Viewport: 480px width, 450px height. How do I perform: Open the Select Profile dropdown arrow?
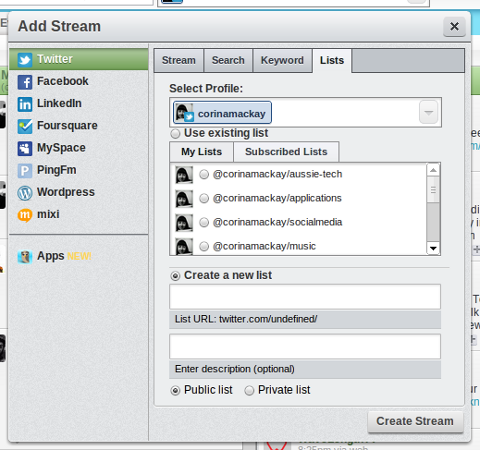(428, 112)
